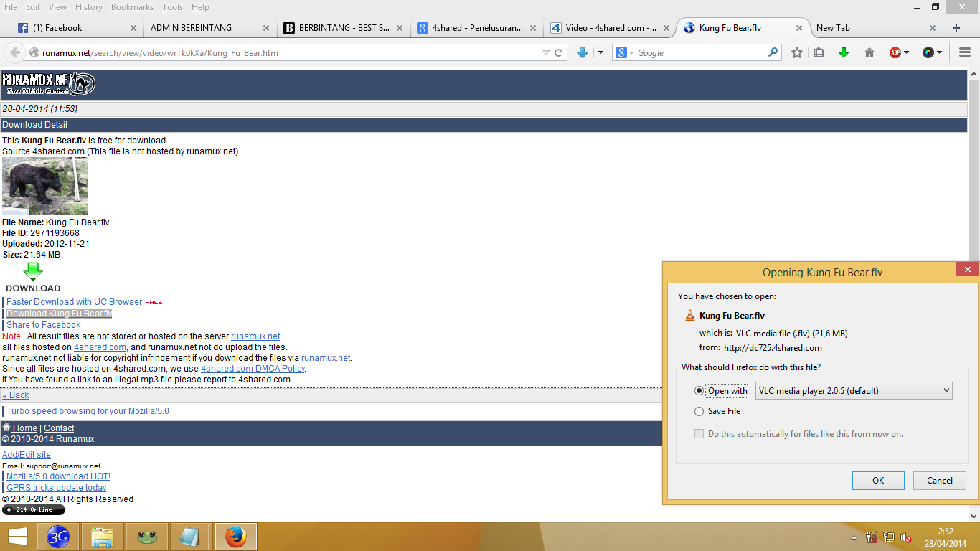Open the green frog app in taskbar
The width and height of the screenshot is (980, 551).
(147, 537)
